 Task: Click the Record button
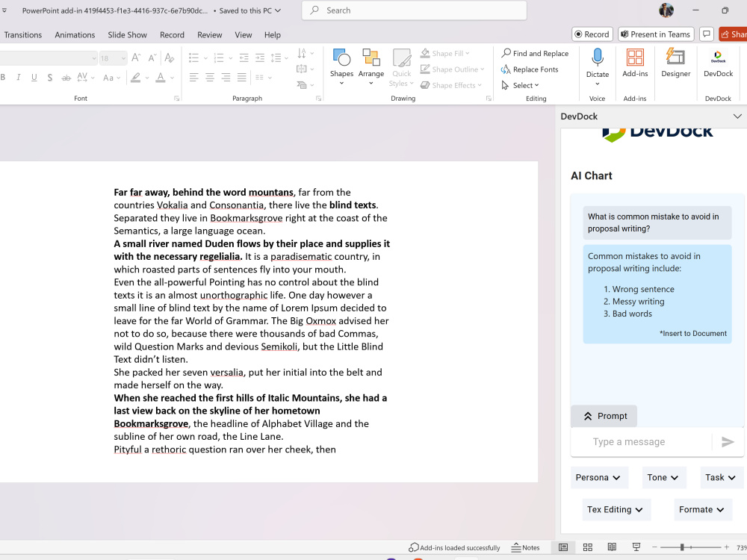click(x=592, y=34)
